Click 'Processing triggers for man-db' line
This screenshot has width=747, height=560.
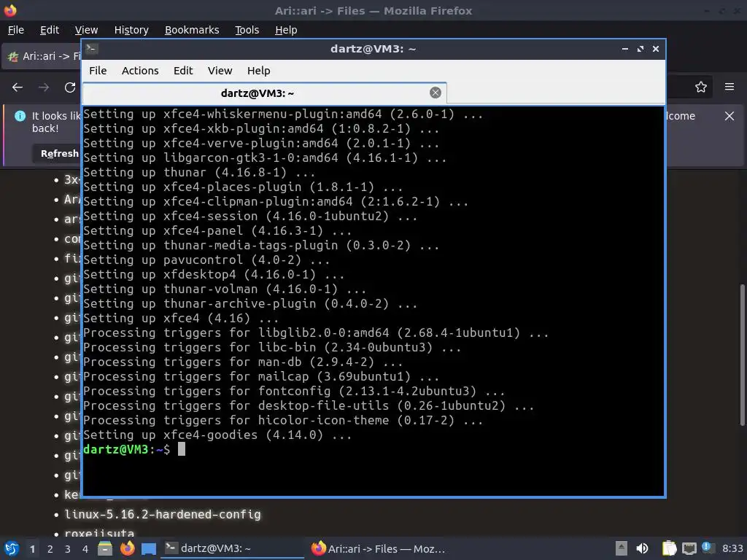pyautogui.click(x=243, y=362)
